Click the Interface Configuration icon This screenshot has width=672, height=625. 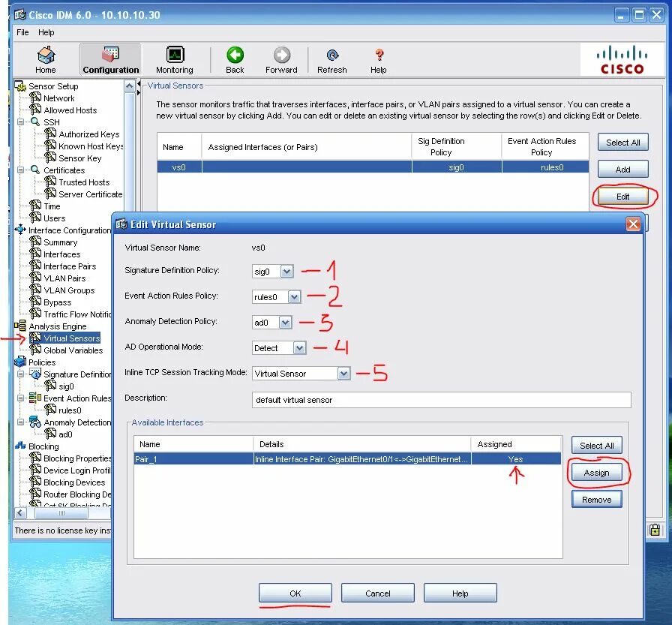pyautogui.click(x=20, y=230)
